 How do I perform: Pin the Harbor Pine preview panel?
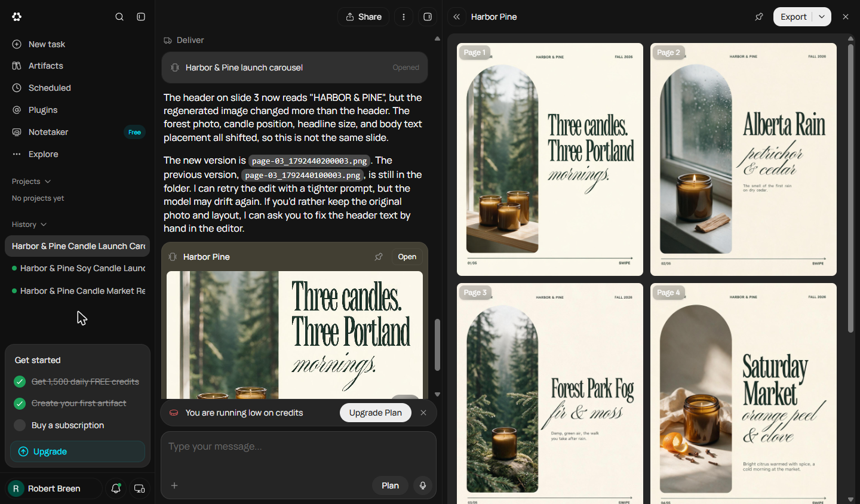coord(759,17)
